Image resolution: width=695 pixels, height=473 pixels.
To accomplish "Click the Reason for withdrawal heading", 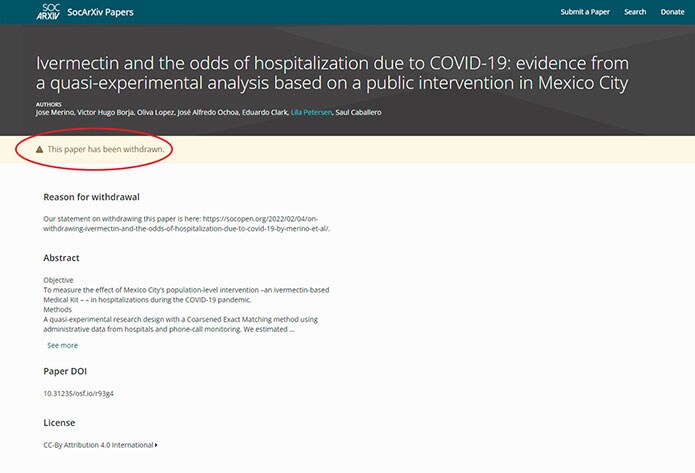I will pyautogui.click(x=91, y=197).
